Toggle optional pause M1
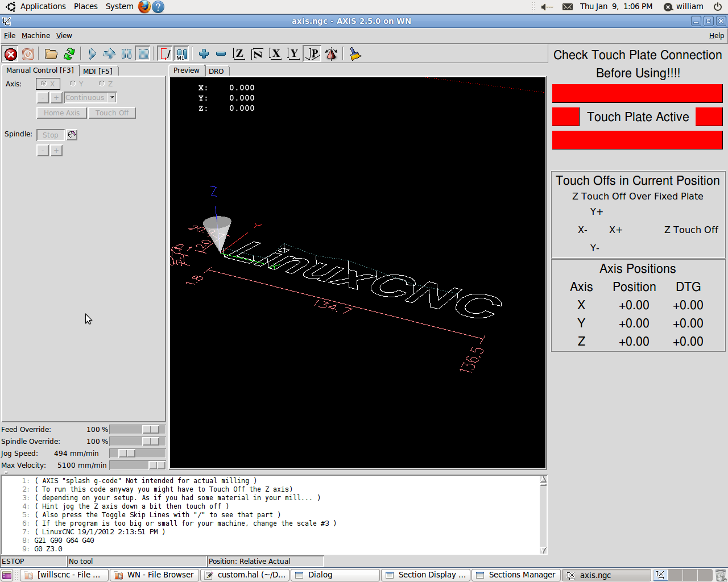The height and width of the screenshot is (582, 728). pyautogui.click(x=181, y=54)
